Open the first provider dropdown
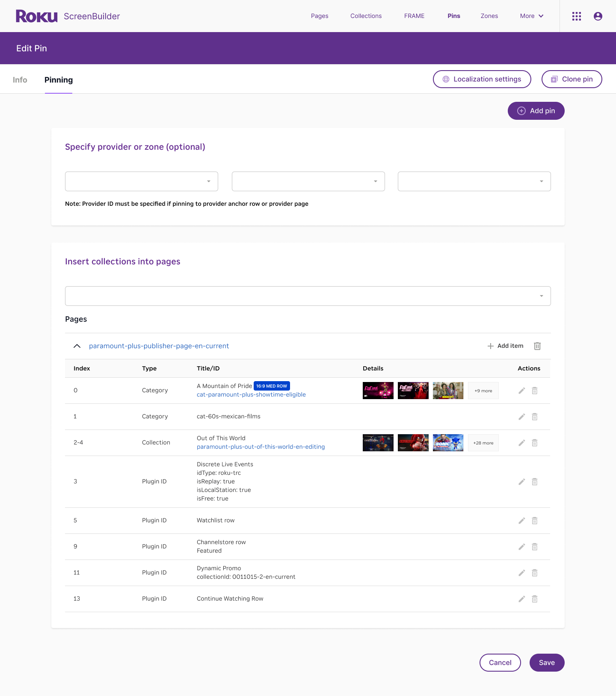The image size is (616, 696). pyautogui.click(x=142, y=181)
